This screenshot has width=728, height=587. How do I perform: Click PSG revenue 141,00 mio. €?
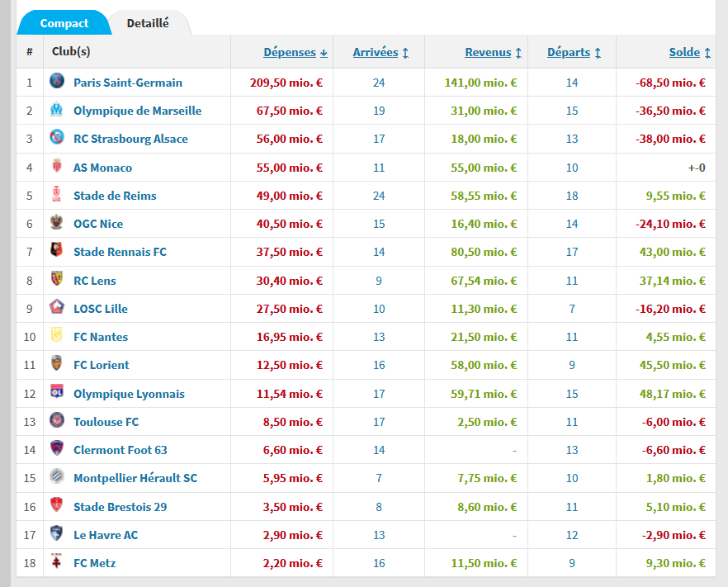(480, 83)
